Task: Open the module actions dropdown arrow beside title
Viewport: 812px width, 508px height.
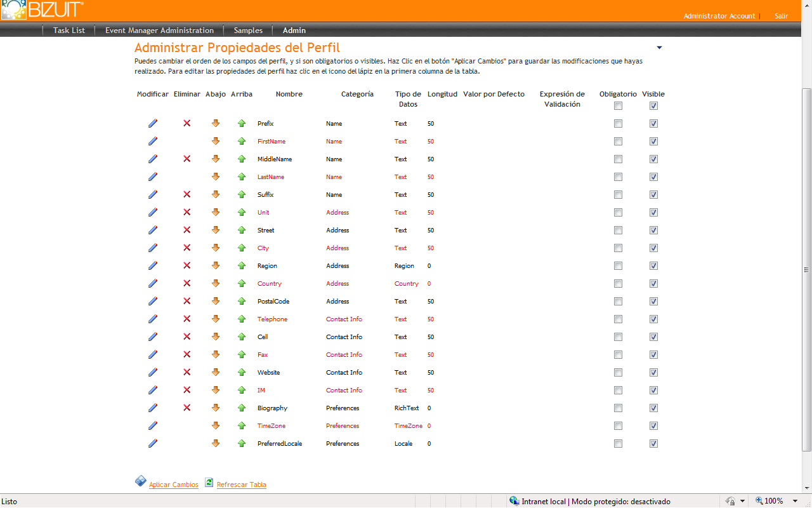Action: pyautogui.click(x=659, y=48)
